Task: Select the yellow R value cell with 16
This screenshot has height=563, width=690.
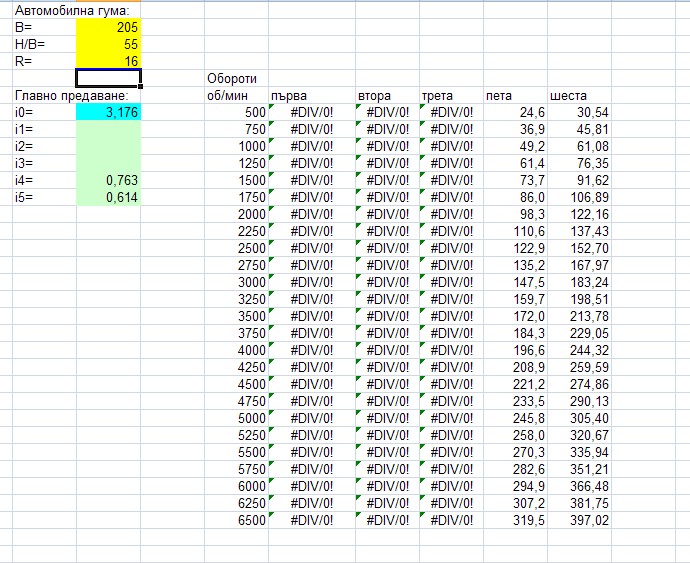Action: click(108, 61)
